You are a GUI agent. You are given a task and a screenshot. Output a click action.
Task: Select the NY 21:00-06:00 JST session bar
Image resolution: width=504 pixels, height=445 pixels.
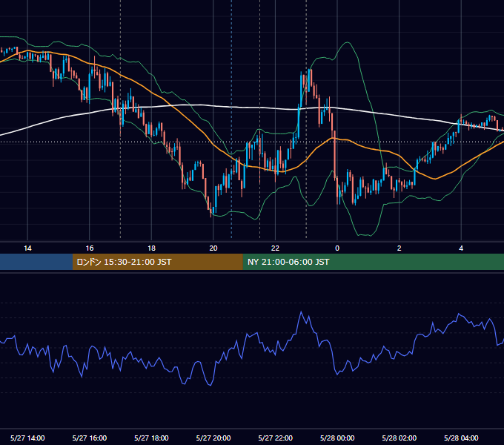(x=373, y=262)
